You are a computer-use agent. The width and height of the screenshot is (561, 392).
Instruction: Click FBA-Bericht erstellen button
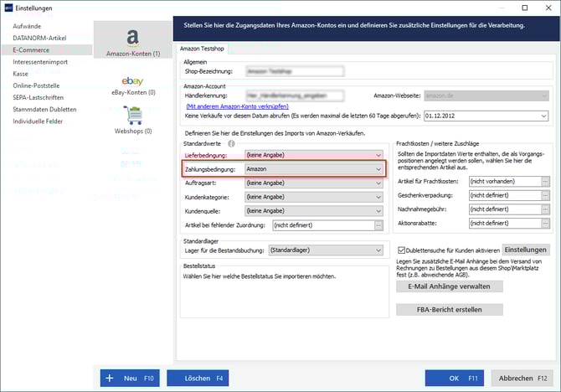450,310
